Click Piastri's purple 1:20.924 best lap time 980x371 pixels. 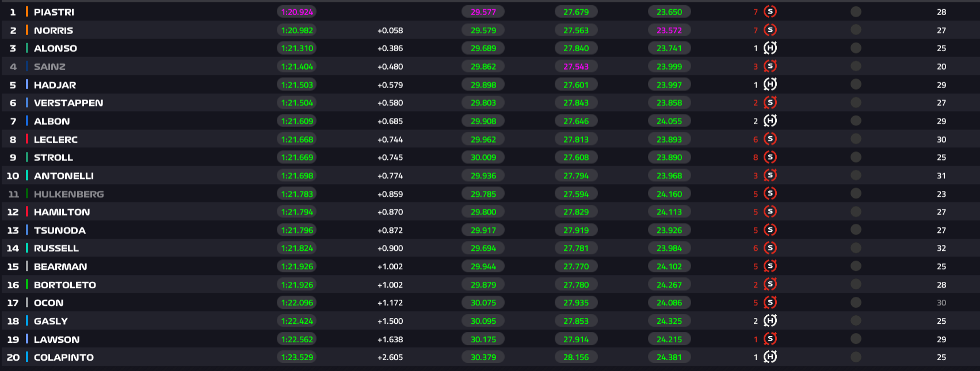click(x=297, y=12)
